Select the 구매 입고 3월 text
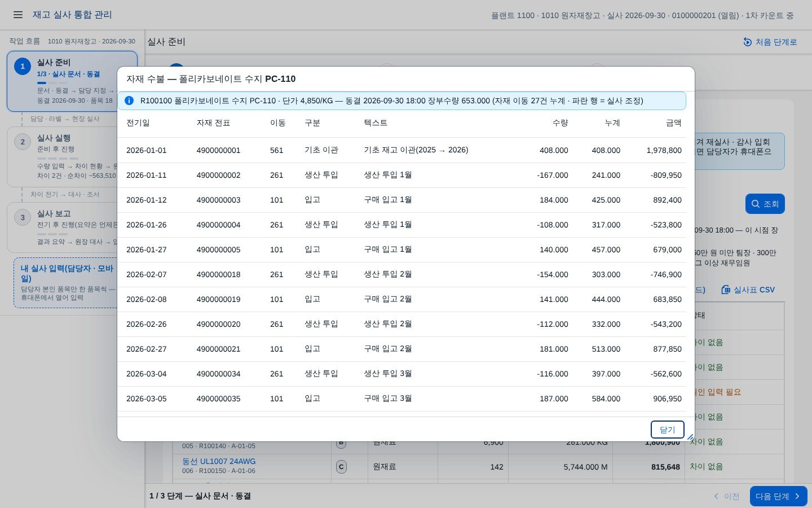The image size is (812, 508). pos(388,398)
